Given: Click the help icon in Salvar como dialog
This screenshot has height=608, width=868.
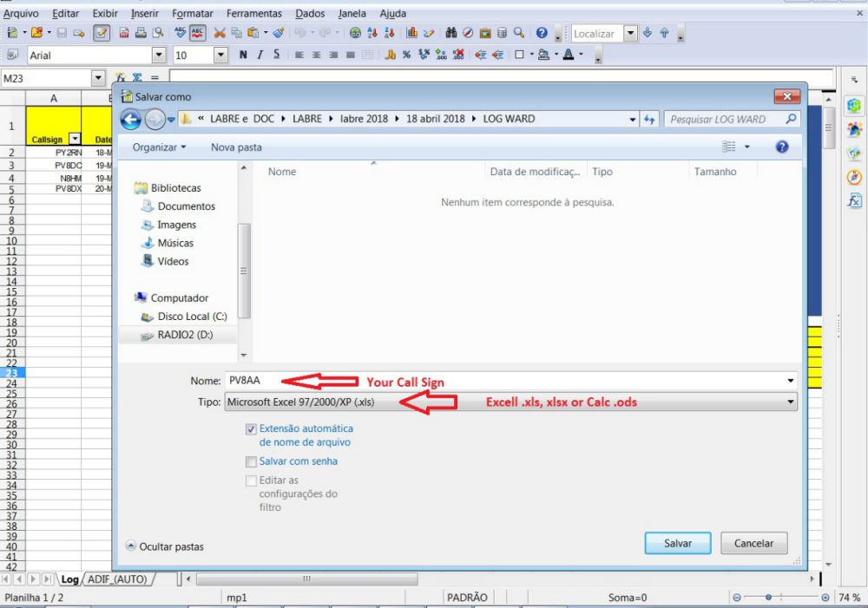Looking at the screenshot, I should point(781,147).
